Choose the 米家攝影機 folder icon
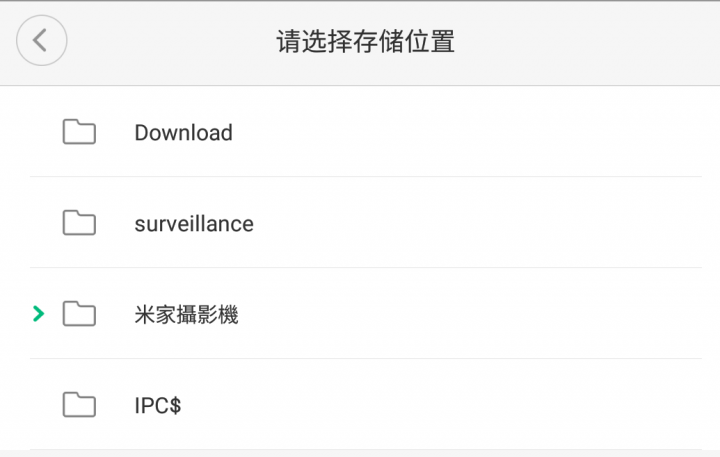The height and width of the screenshot is (457, 720). pyautogui.click(x=79, y=313)
